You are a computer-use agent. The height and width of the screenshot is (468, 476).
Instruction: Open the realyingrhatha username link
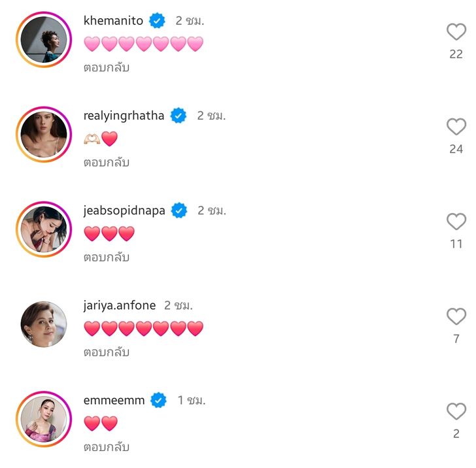tap(124, 116)
